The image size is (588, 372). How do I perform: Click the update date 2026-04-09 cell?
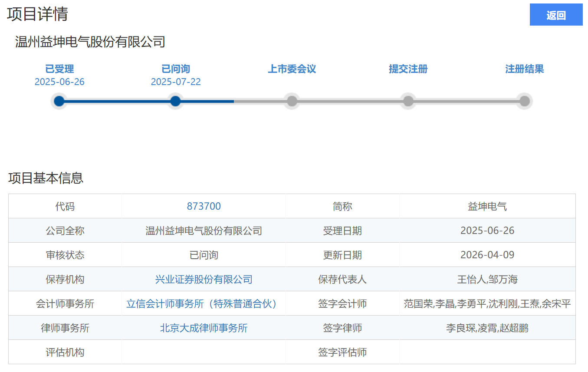point(487,255)
